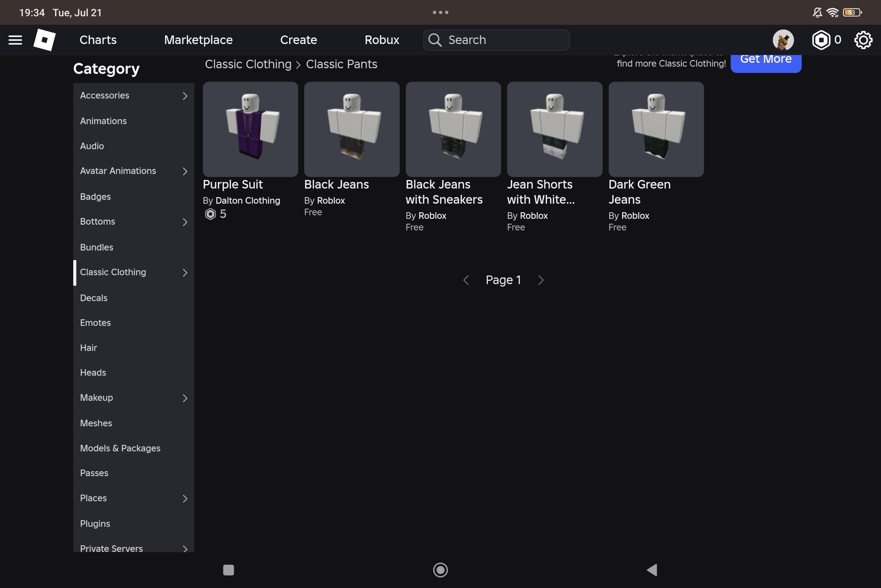This screenshot has width=881, height=588.
Task: Open the Purple Suit item thumbnail
Action: point(250,129)
